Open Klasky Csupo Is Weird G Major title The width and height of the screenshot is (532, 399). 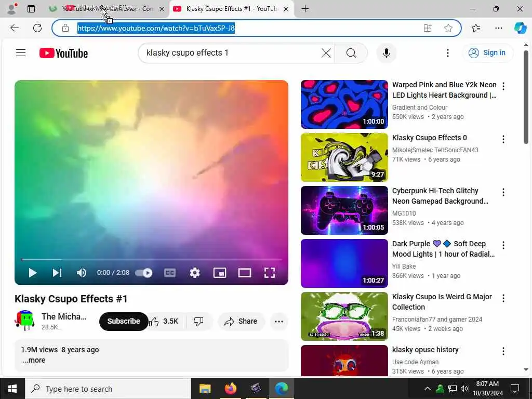[442, 302]
